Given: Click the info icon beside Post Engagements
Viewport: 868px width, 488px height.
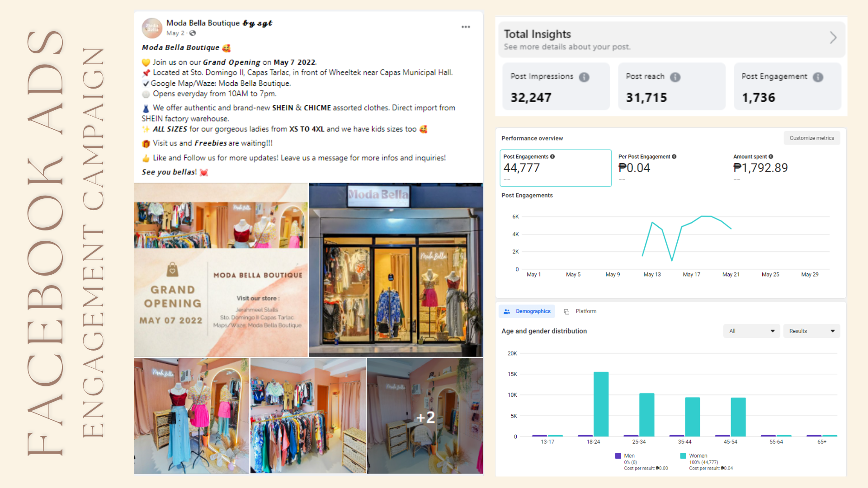Looking at the screenshot, I should [x=552, y=157].
